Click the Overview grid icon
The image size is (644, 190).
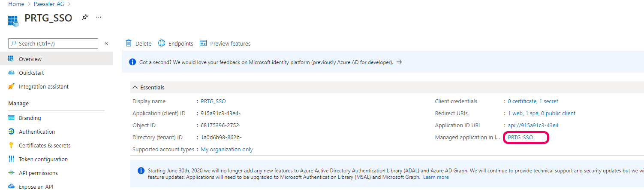12,59
